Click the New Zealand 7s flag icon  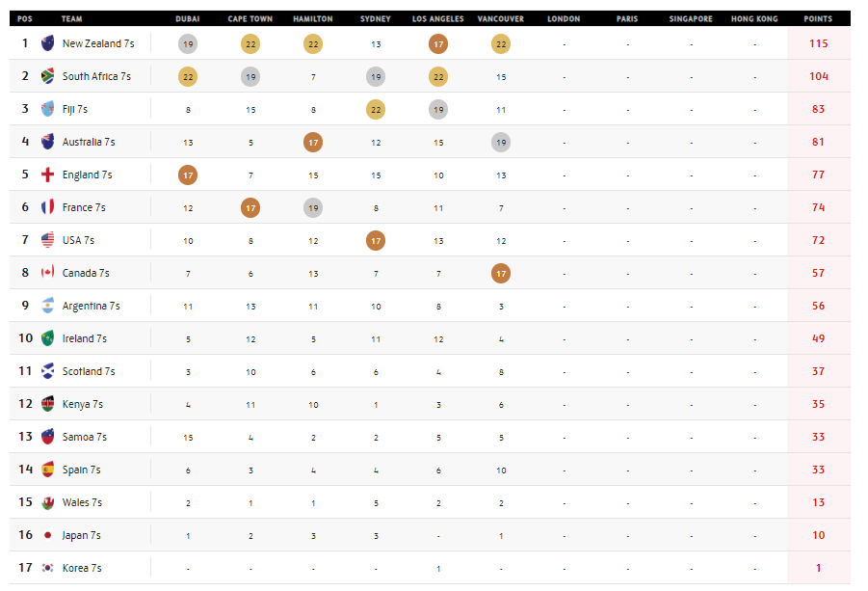(x=48, y=43)
